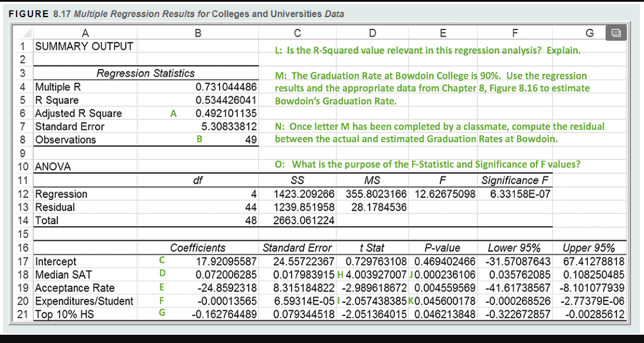
Task: Select row 16 header
Action: (24, 248)
